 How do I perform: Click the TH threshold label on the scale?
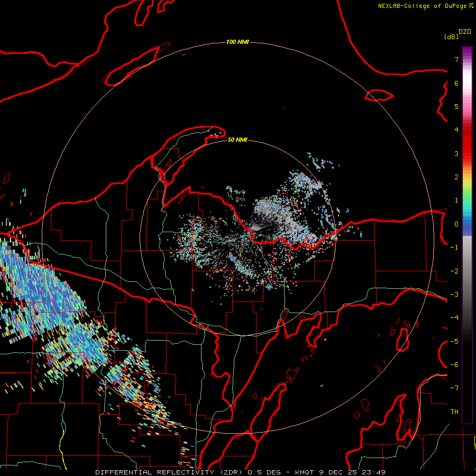[x=454, y=412]
